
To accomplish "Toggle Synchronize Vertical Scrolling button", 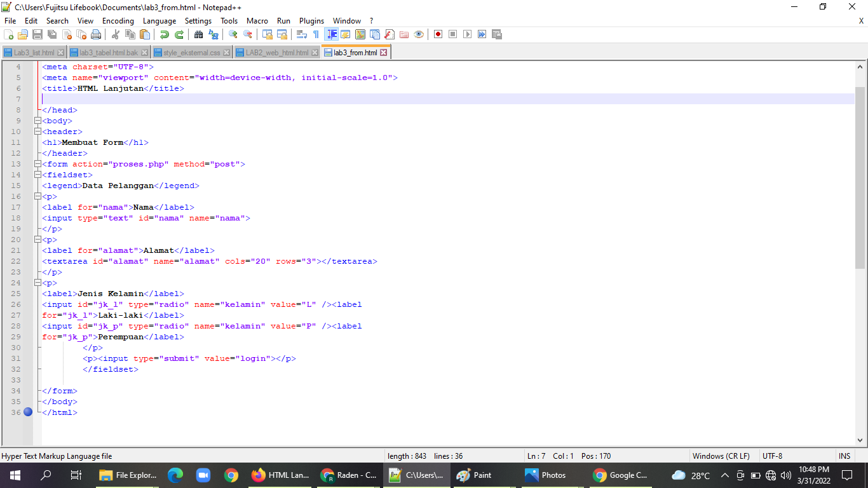I will 268,34.
